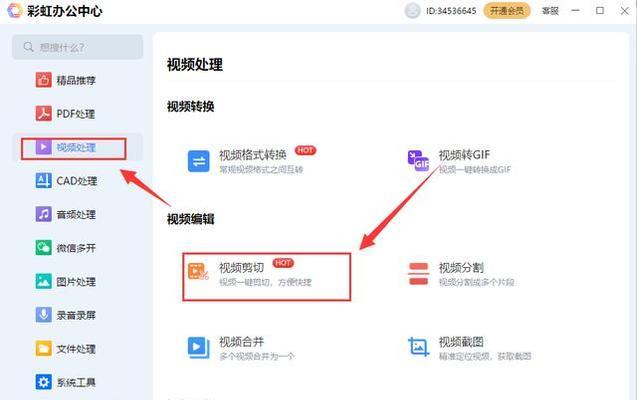Switch to 系统工具 section
This screenshot has width=637, height=400.
[x=77, y=382]
